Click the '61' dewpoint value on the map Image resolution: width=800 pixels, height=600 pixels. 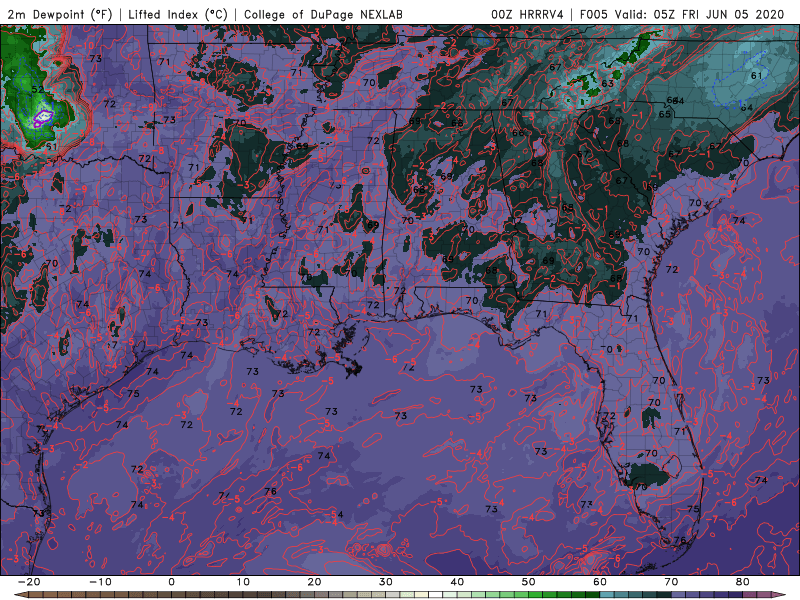[757, 76]
